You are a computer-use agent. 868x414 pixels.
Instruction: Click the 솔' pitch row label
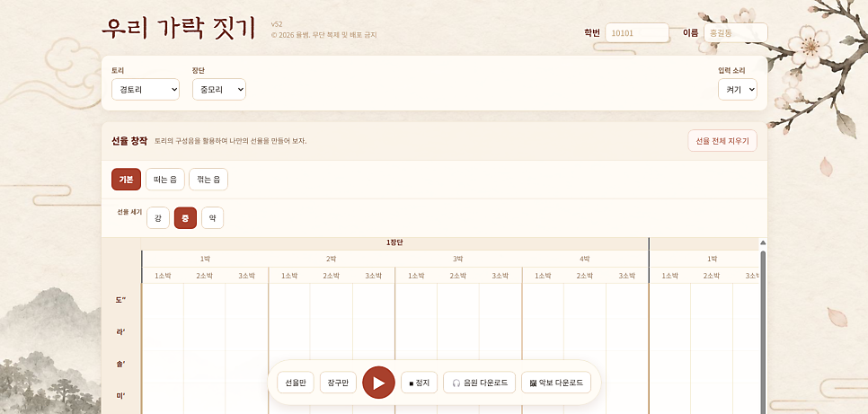click(x=120, y=364)
